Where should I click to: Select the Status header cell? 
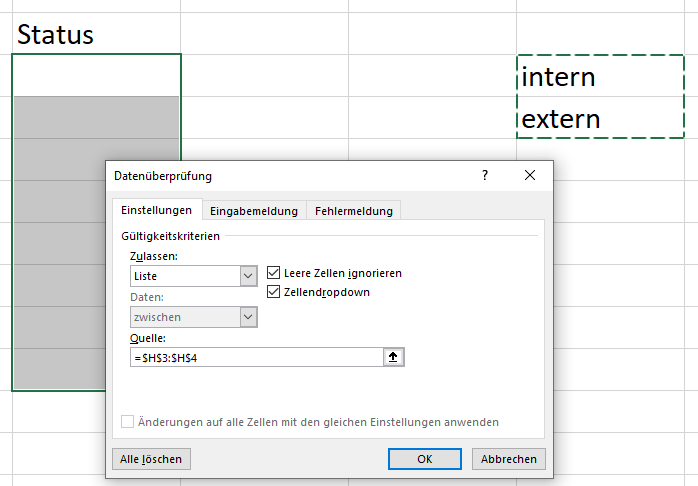pyautogui.click(x=96, y=34)
